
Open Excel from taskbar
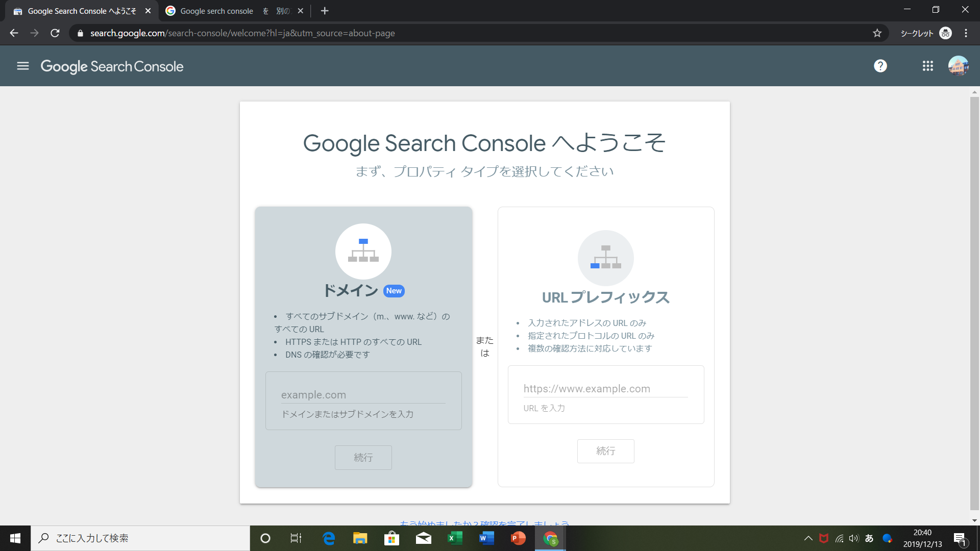click(x=455, y=538)
